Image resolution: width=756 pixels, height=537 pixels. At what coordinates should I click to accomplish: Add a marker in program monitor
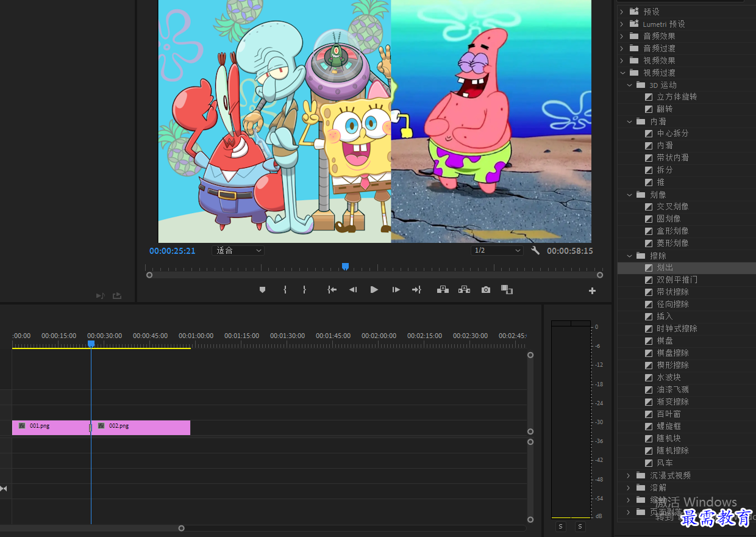coord(263,290)
